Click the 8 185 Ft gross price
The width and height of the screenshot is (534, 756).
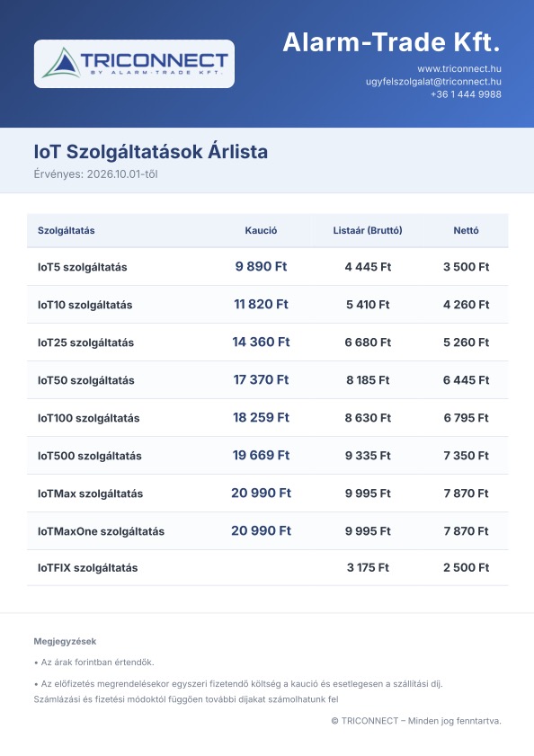[x=368, y=380]
